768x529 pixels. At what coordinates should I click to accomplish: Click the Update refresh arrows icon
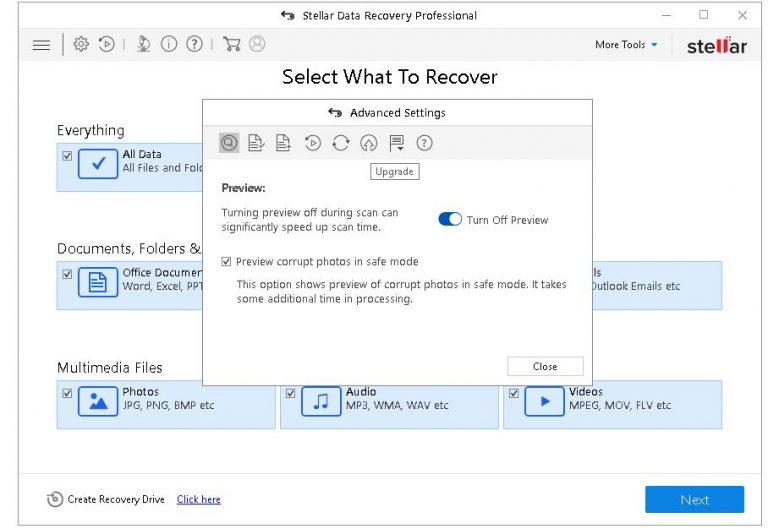pos(340,143)
